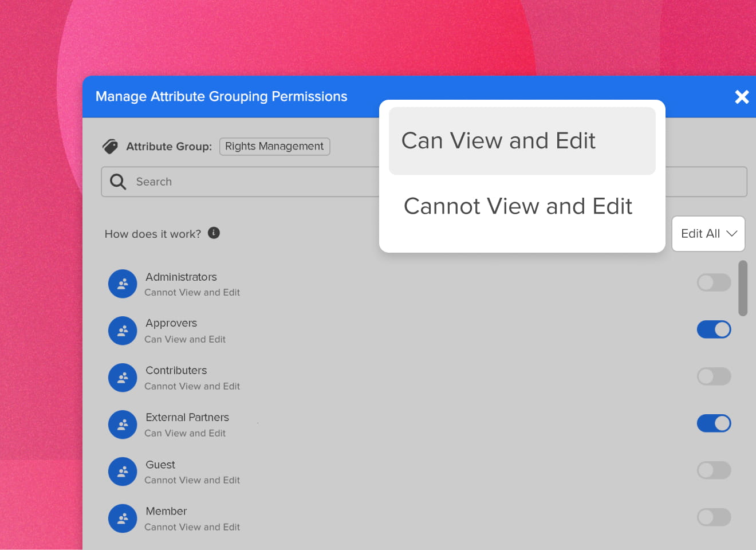Select the Cannot View and Edit option
756x550 pixels.
(518, 206)
